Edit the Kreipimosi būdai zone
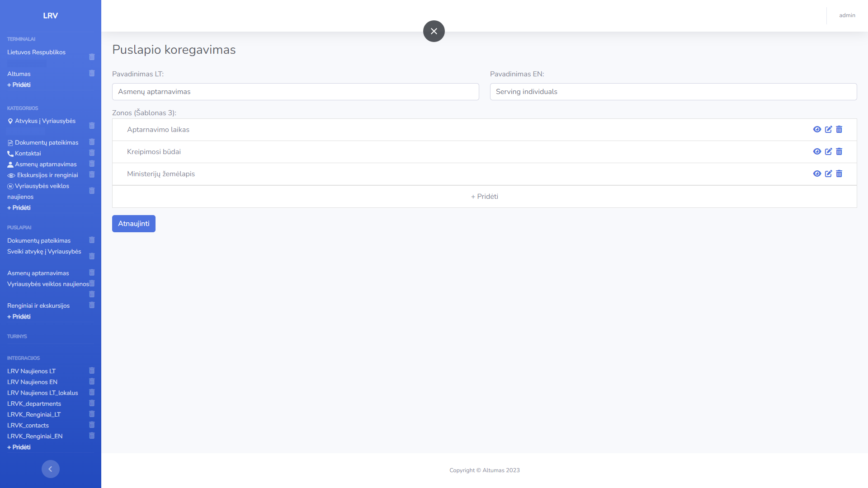 click(x=828, y=152)
